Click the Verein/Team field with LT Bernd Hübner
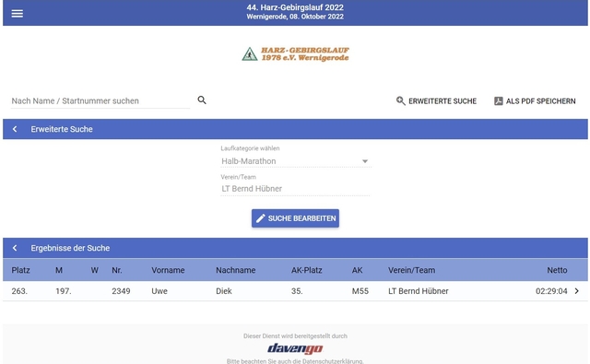Image resolution: width=590 pixels, height=364 pixels. click(295, 188)
